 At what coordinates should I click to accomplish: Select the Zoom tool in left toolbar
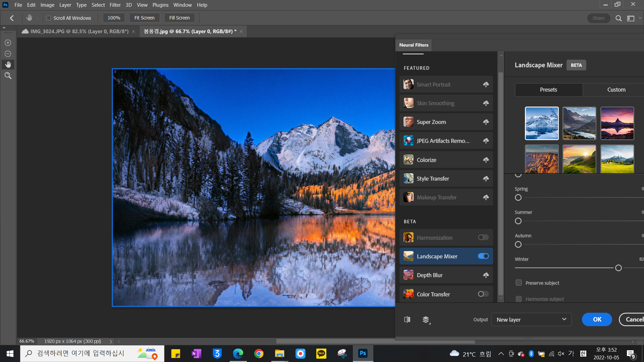click(8, 76)
